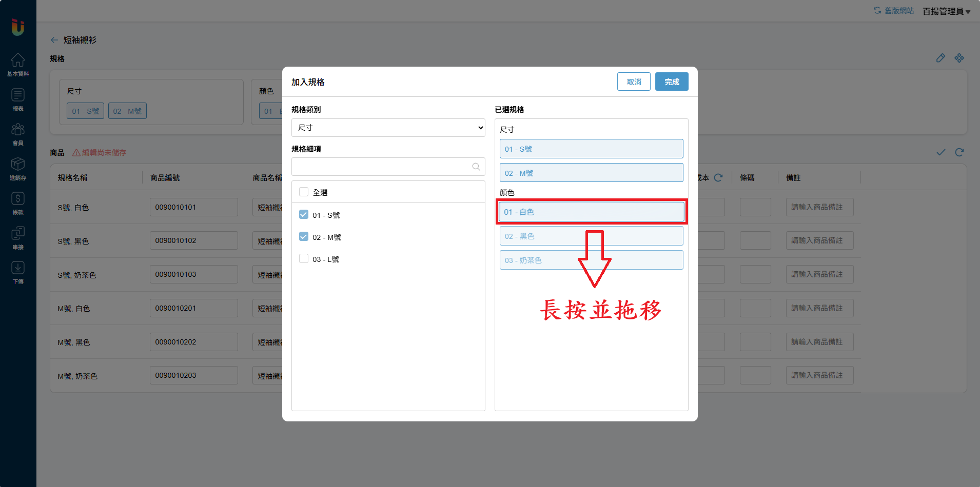Click the 基本資料 home icon in sidebar
The width and height of the screenshot is (980, 487).
point(18,60)
